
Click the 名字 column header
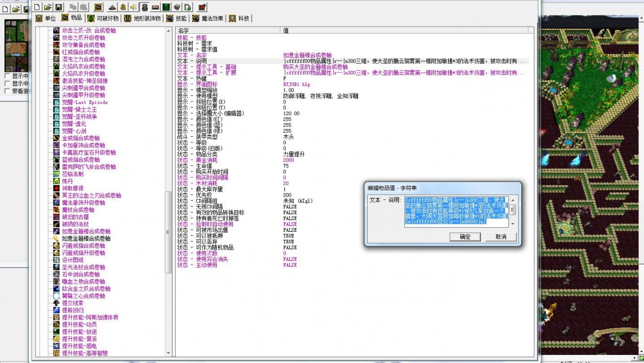[228, 31]
